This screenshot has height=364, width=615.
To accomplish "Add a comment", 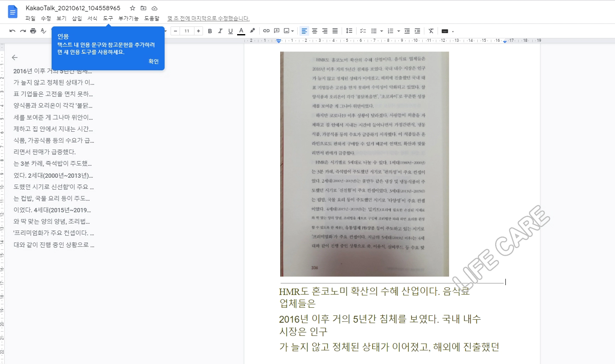I will click(277, 31).
